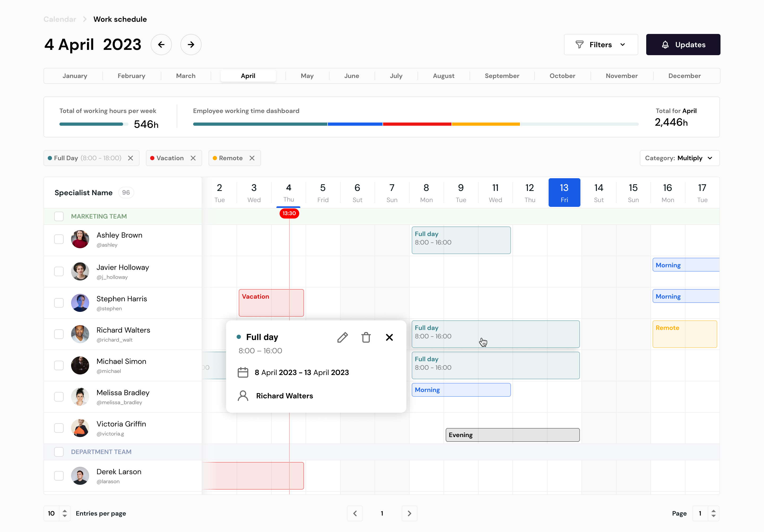764x532 pixels.
Task: Click the 13:30 current time marker
Action: pos(289,213)
